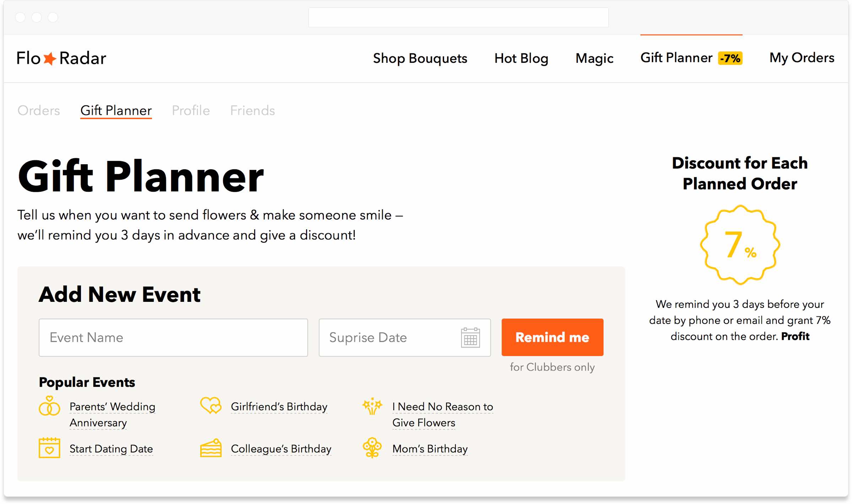Click the -7% discount badge on Gift Planner
This screenshot has height=504, width=852.
730,58
